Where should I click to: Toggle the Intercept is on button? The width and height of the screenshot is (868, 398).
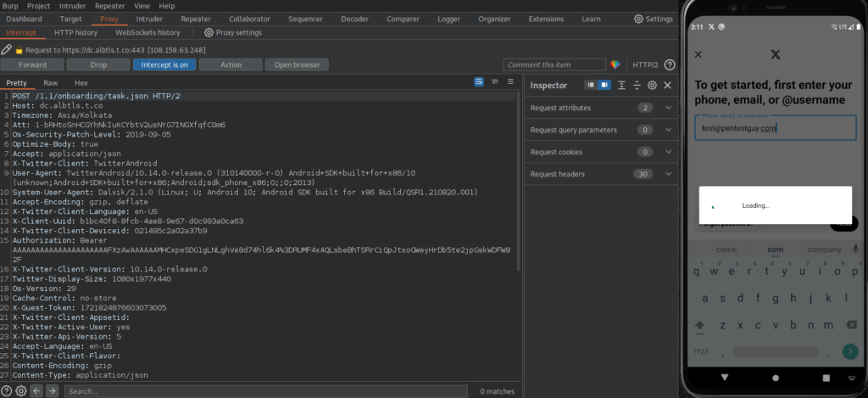tap(164, 64)
